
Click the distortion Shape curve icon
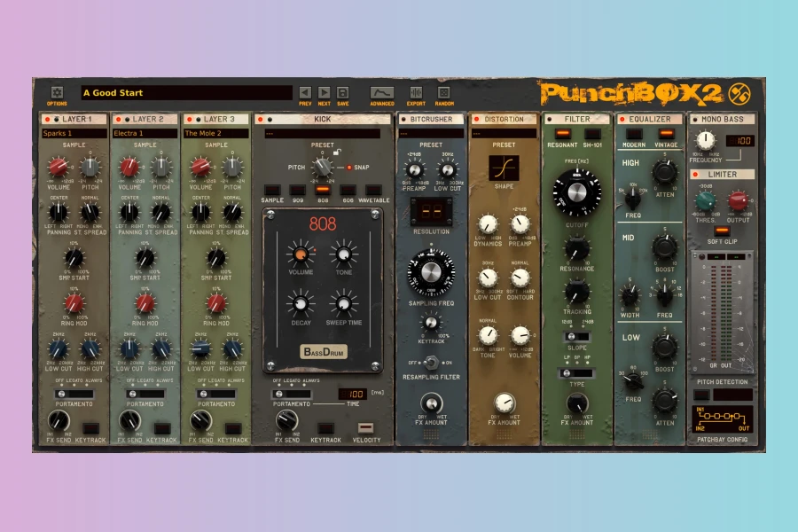pyautogui.click(x=504, y=168)
